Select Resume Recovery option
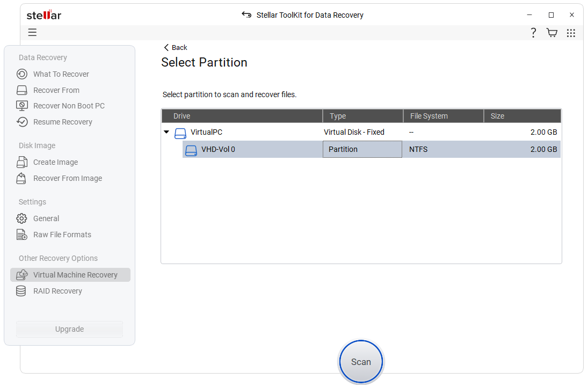Screen dimensions: 588x387 coord(63,122)
